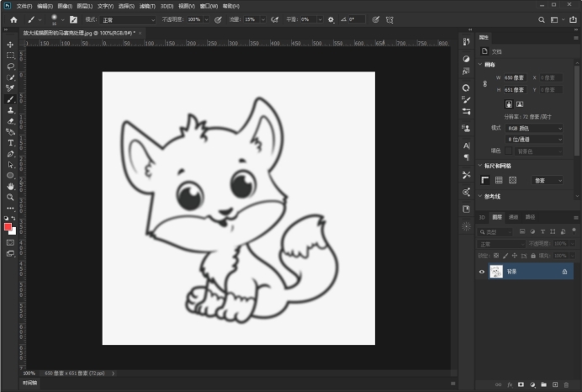Open the opacity 100% dropdown arrow in options bar

click(x=206, y=19)
